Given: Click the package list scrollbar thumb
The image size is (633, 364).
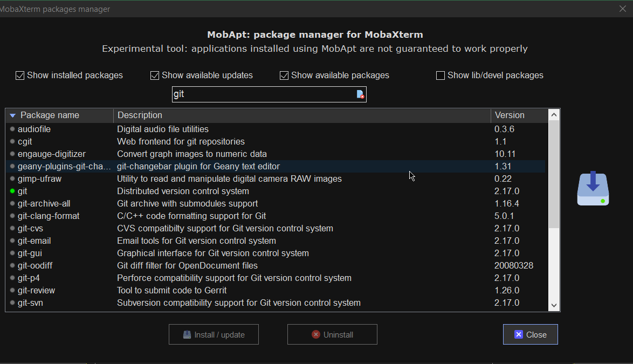Looking at the screenshot, I should point(554,174).
